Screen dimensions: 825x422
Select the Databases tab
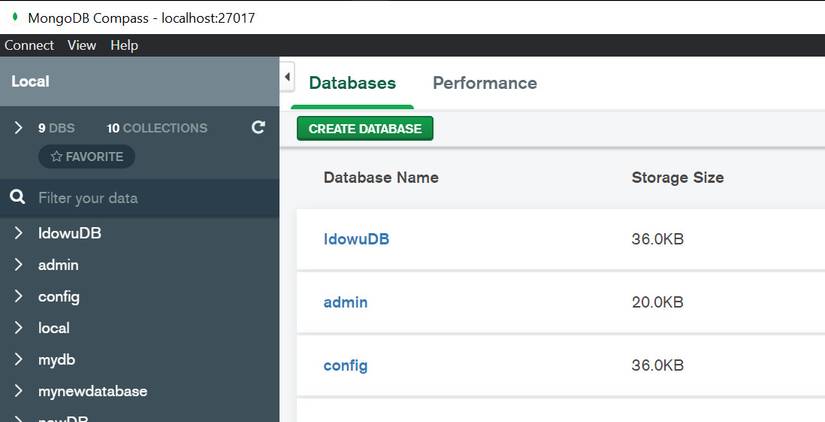pyautogui.click(x=352, y=83)
